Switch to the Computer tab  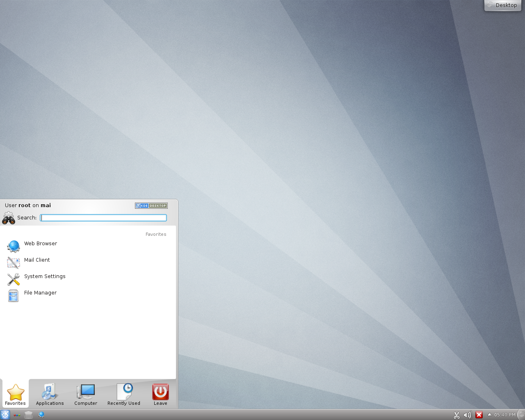click(x=86, y=395)
